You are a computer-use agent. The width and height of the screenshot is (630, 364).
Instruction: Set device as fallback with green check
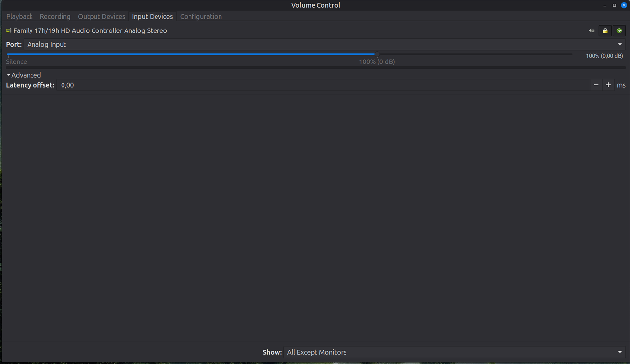point(619,30)
